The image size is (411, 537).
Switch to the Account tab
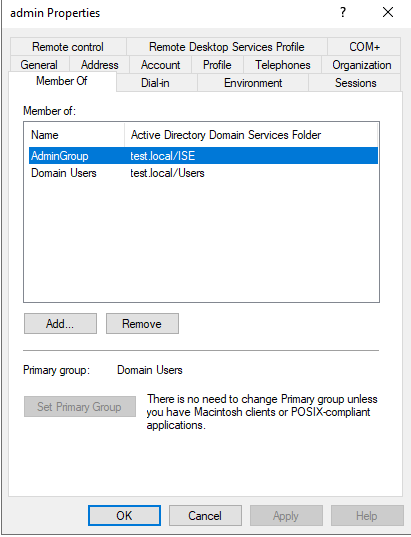pos(160,65)
